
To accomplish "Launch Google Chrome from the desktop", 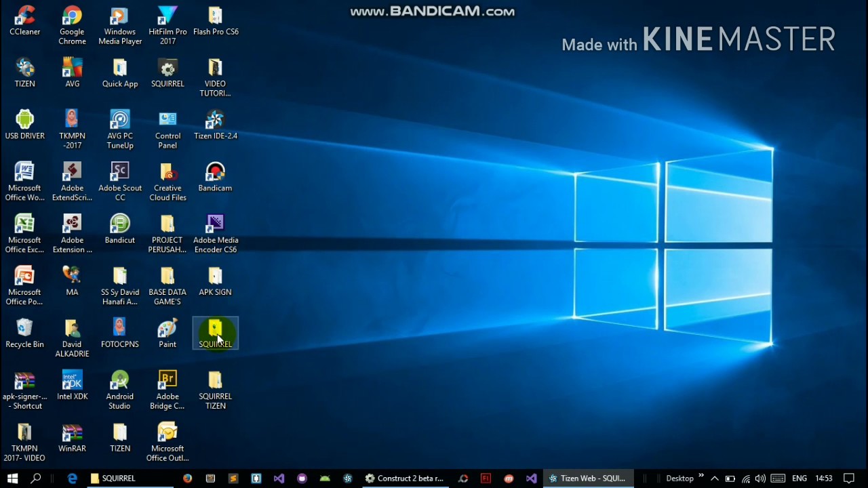I will point(72,25).
